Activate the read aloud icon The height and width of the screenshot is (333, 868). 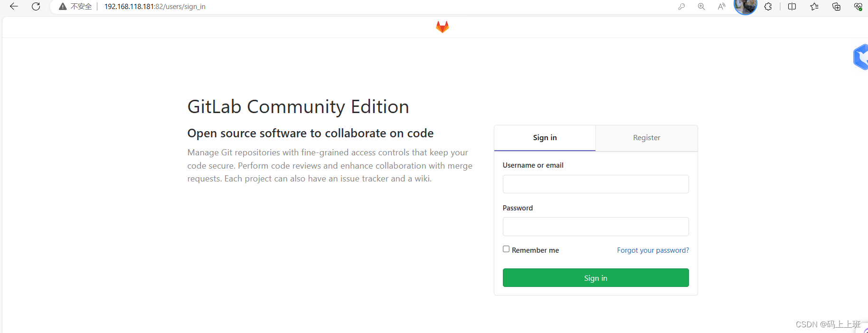click(721, 7)
